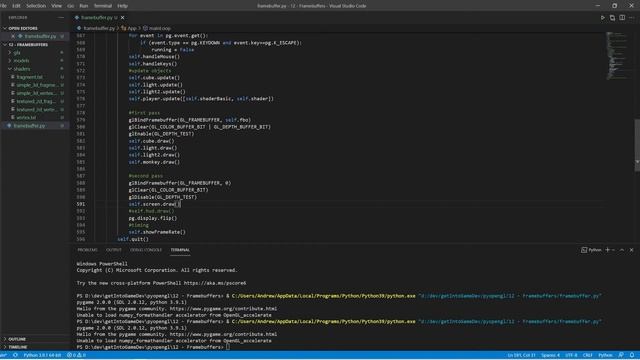Click the glEnable(GL_DEPTH_TEST) code line
This screenshot has height=360, width=640.
[x=161, y=134]
